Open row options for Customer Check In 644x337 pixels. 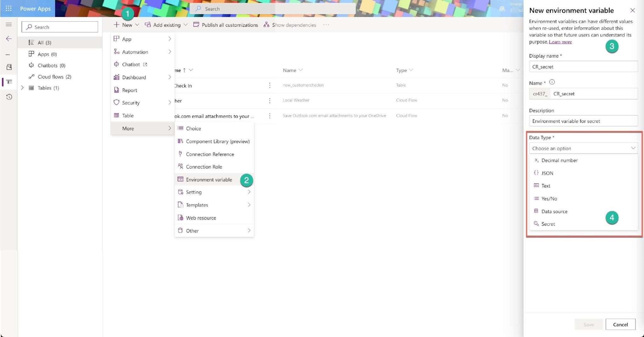click(x=269, y=85)
